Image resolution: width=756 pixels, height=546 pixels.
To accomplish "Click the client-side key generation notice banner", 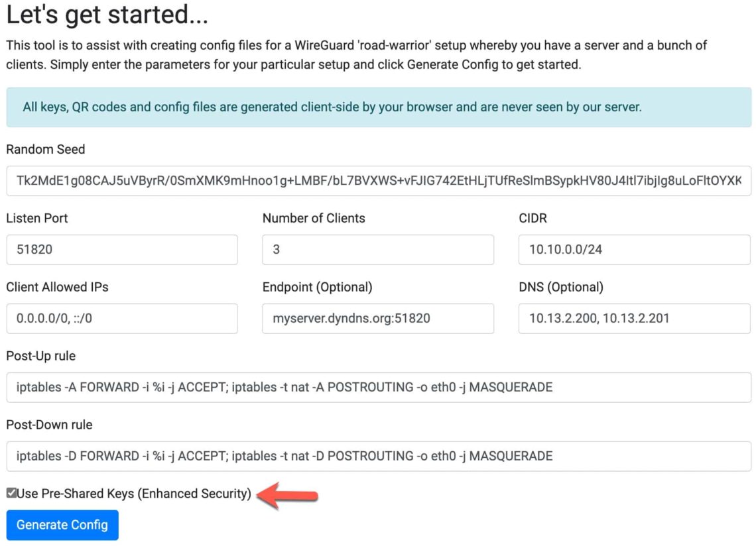I will coord(378,107).
